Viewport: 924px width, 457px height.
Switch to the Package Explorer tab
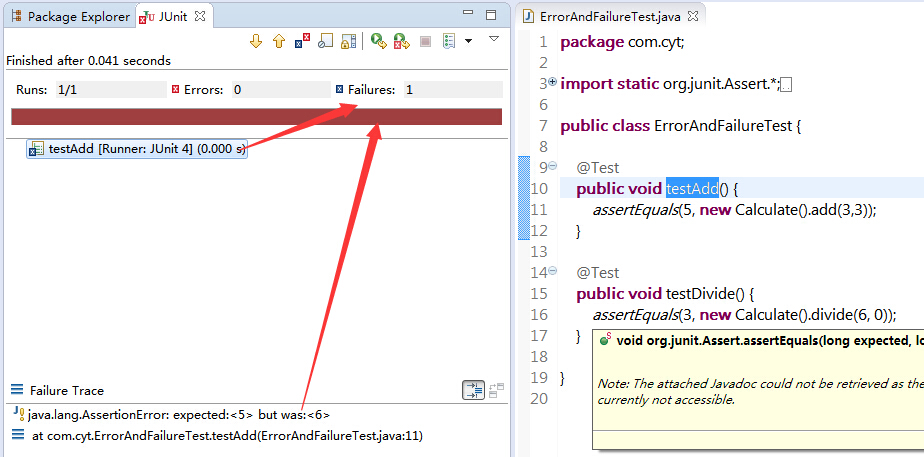(x=71, y=16)
